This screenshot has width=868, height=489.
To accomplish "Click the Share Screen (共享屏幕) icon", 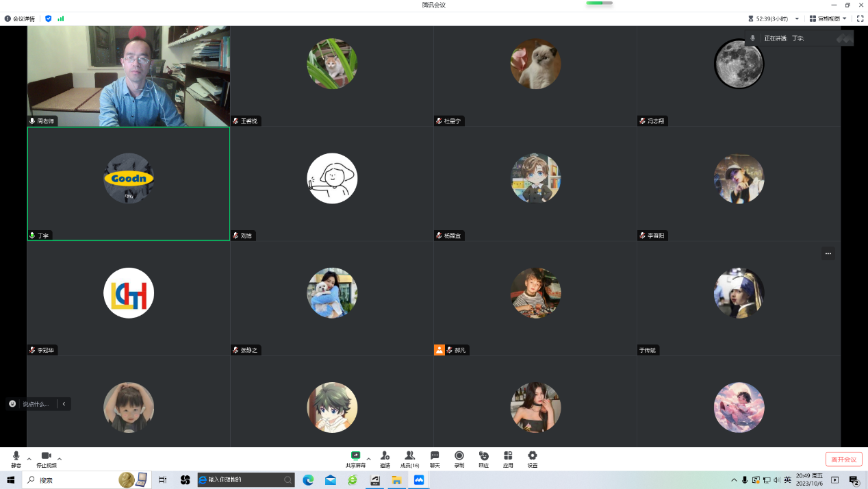I will 355,456.
